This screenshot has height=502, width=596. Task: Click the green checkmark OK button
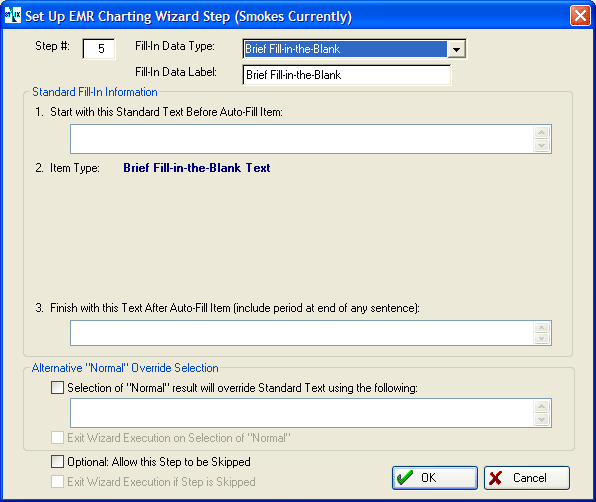[434, 478]
